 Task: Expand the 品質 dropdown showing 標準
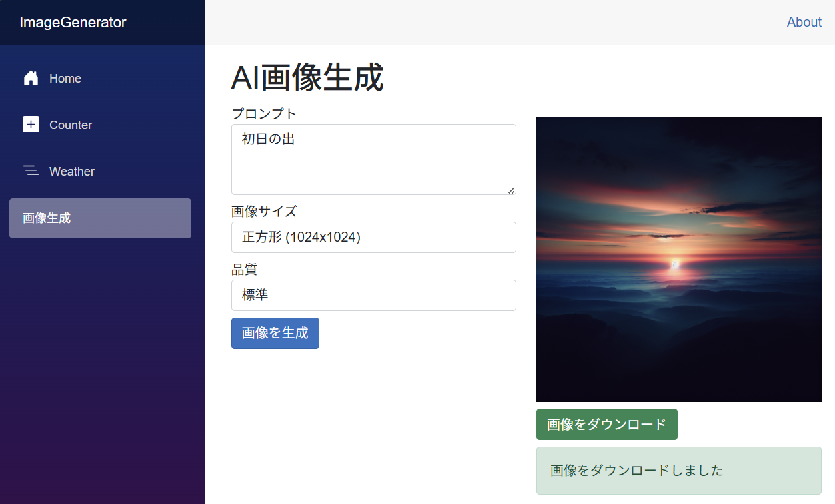tap(373, 295)
